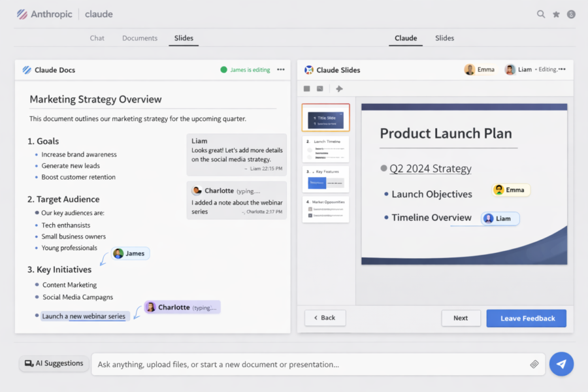Click the AI Suggestions button

(x=54, y=363)
